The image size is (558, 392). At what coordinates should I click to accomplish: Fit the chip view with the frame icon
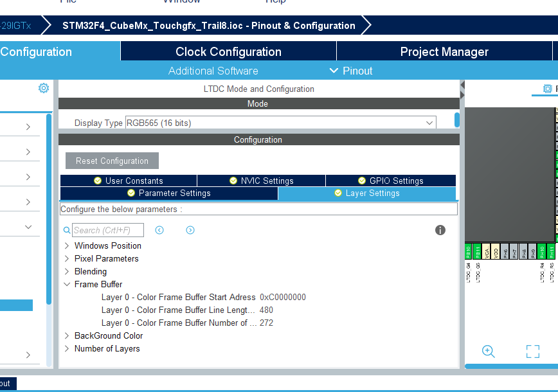[533, 352]
